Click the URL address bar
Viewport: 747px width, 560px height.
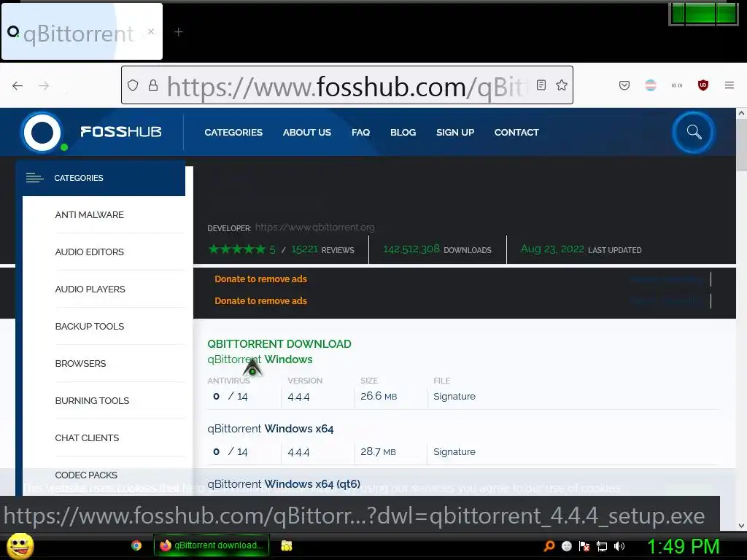click(347, 86)
